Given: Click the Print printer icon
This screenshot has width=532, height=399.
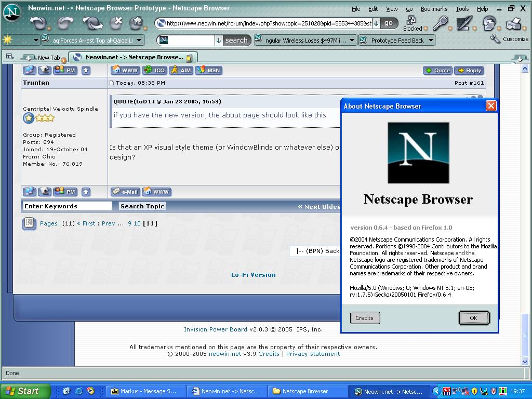Looking at the screenshot, I should pyautogui.click(x=514, y=23).
